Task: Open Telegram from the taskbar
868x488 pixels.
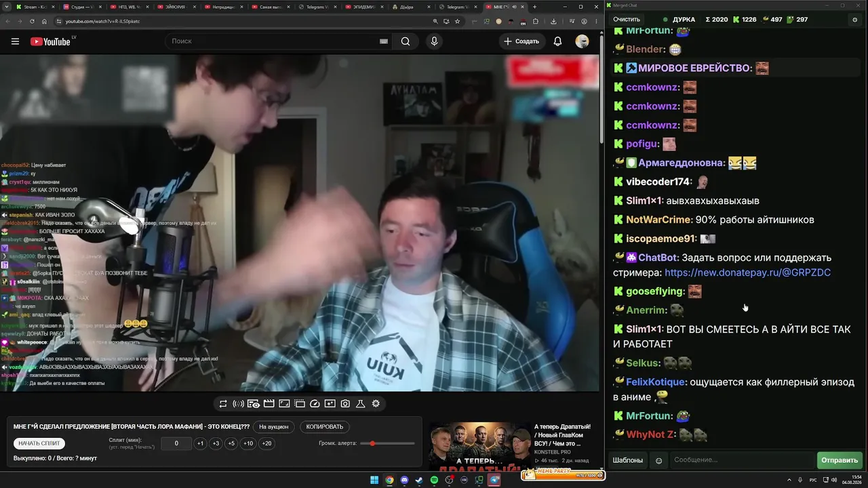Action: coord(494,481)
